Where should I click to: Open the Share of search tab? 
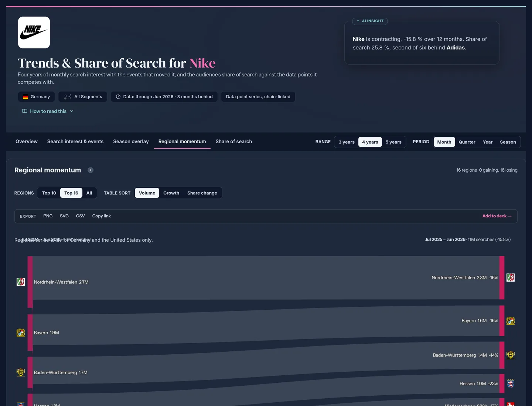[x=234, y=141]
